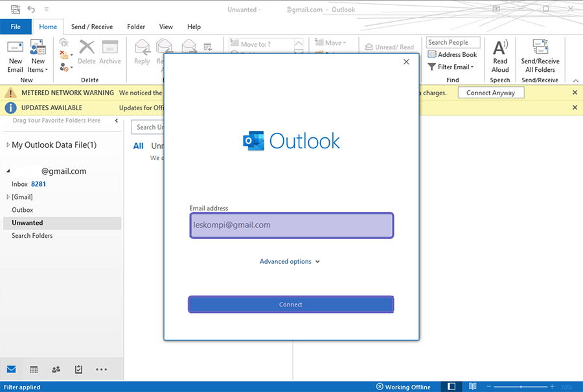Viewport: 583px width, 392px height.
Task: Collapse the ribbon with the chevron
Action: coord(576,80)
